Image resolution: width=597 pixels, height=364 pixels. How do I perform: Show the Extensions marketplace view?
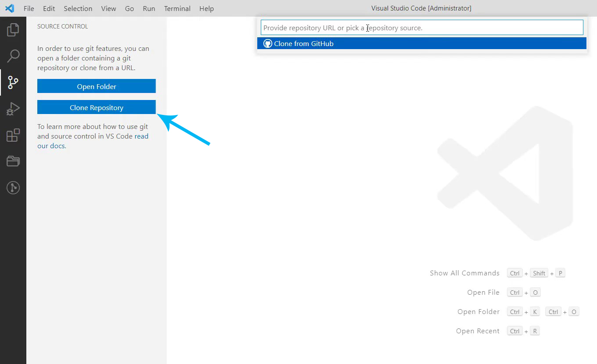coord(13,135)
